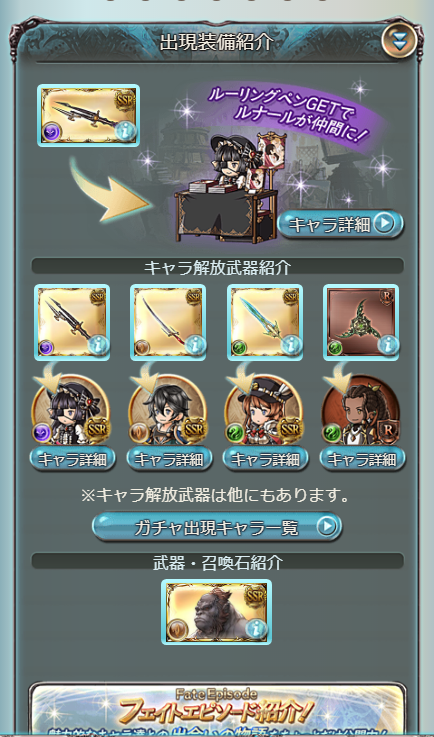Open the gorilla summon stone SSR thumbnail

[x=217, y=612]
